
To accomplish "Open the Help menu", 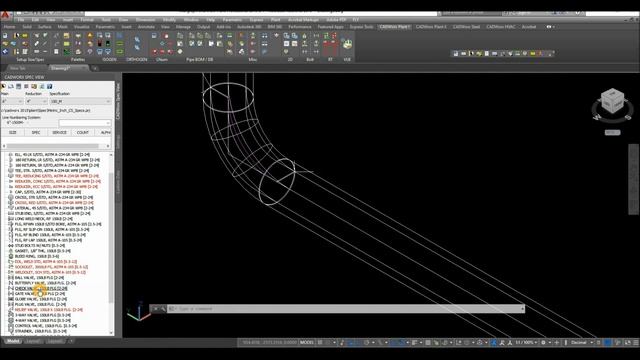I will [211, 20].
